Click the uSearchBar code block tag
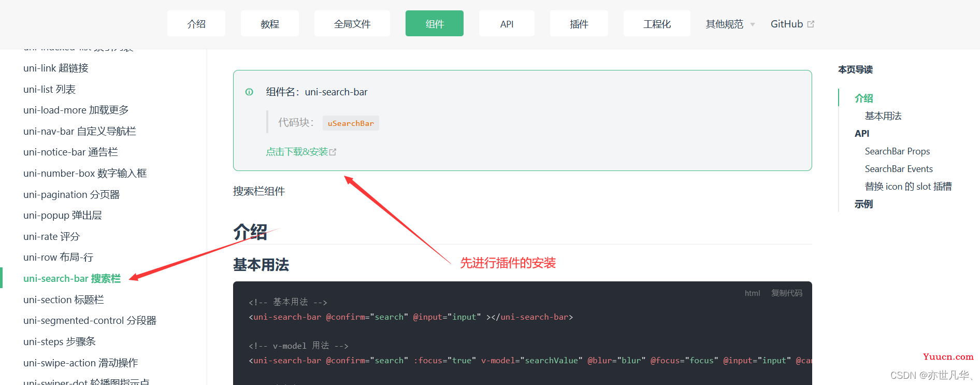This screenshot has height=385, width=980. point(351,123)
